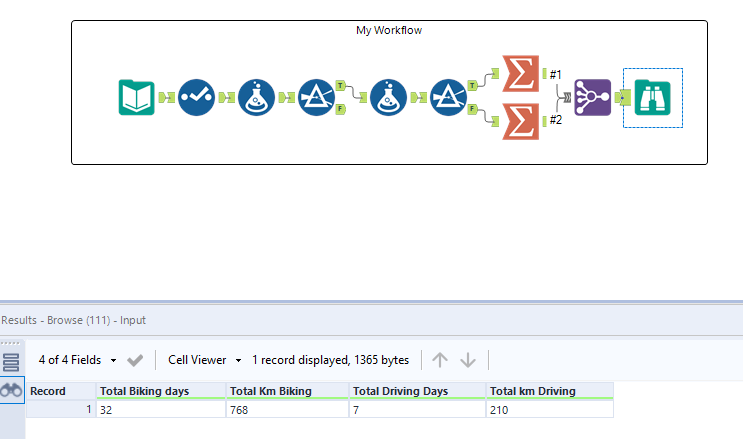
Task: Click the binoculars data view icon in Results
Action: [11, 391]
